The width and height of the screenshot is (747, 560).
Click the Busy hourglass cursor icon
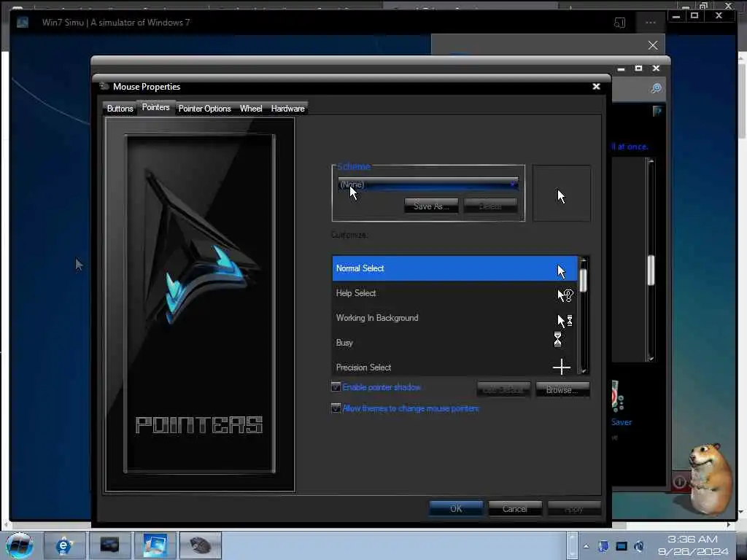[557, 339]
